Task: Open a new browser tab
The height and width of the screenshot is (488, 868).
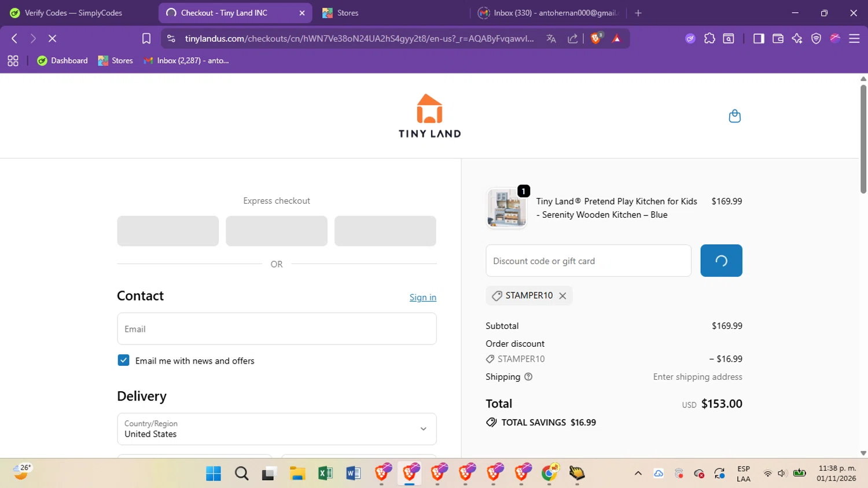Action: (638, 13)
